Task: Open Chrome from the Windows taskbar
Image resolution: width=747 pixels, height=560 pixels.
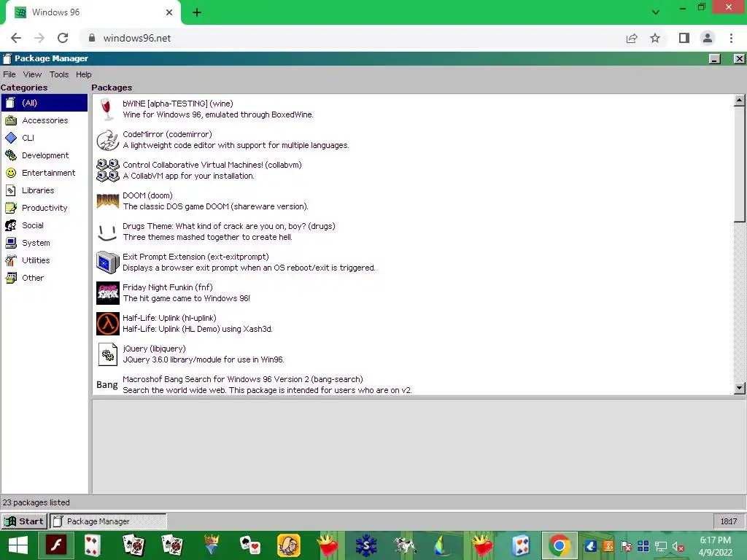Action: point(560,545)
